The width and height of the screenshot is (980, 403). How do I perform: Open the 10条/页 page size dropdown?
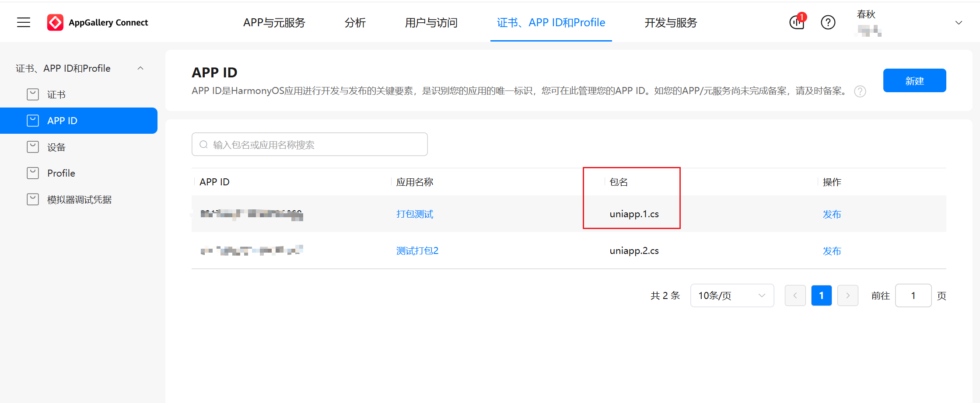point(732,295)
